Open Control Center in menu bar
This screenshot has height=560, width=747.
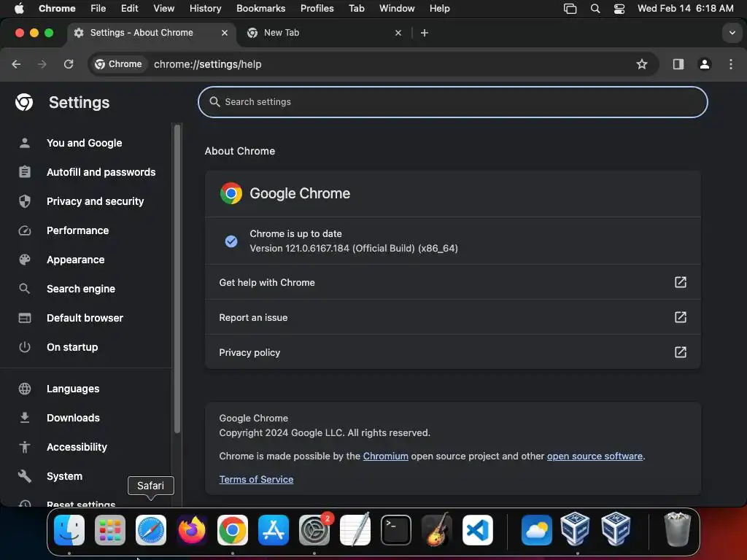pyautogui.click(x=619, y=9)
